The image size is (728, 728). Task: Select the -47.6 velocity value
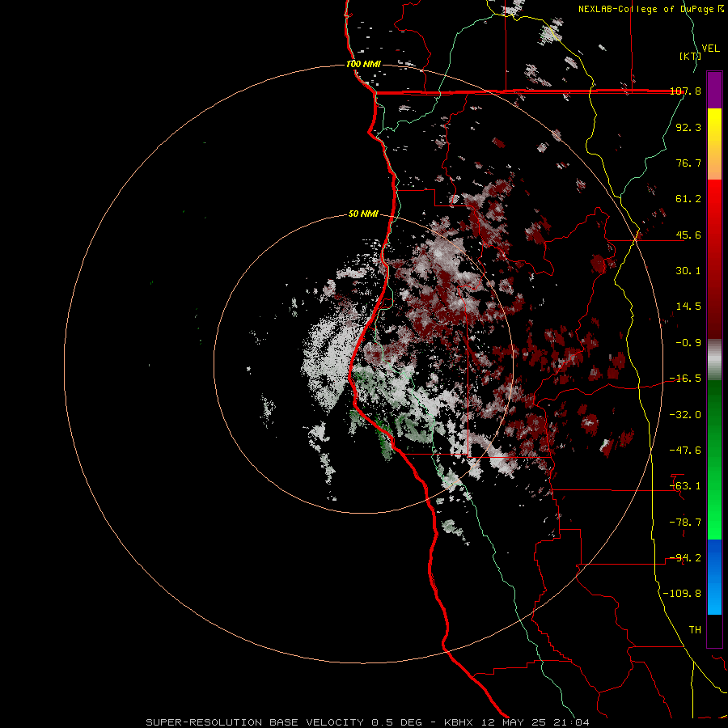pos(685,451)
